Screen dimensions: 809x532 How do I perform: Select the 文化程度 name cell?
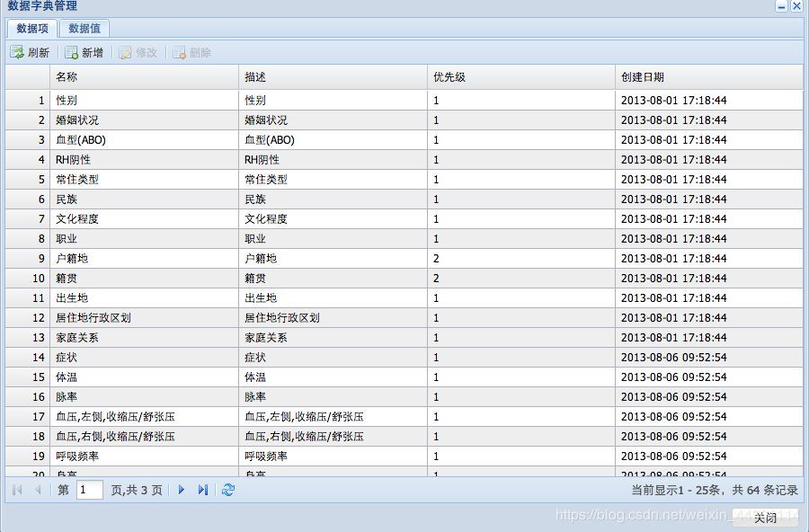(x=144, y=218)
